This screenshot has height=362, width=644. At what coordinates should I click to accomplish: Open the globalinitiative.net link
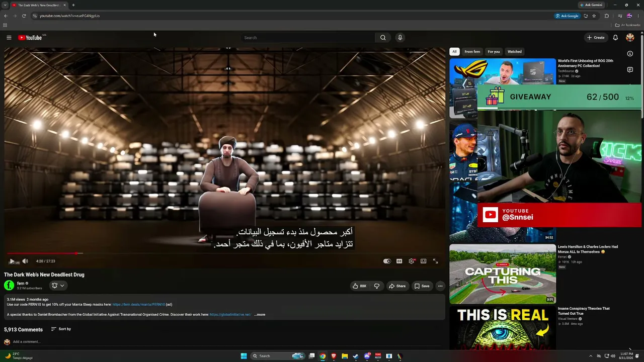coord(230,315)
